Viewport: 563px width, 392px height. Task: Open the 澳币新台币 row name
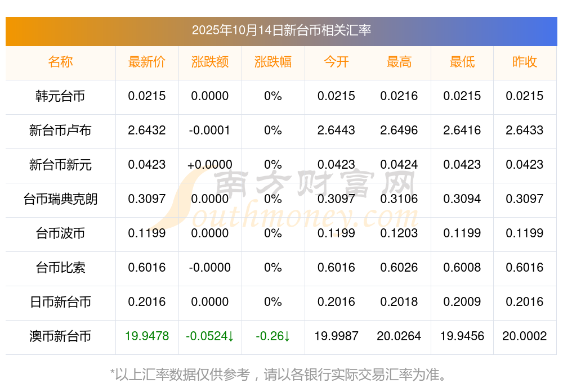60,336
